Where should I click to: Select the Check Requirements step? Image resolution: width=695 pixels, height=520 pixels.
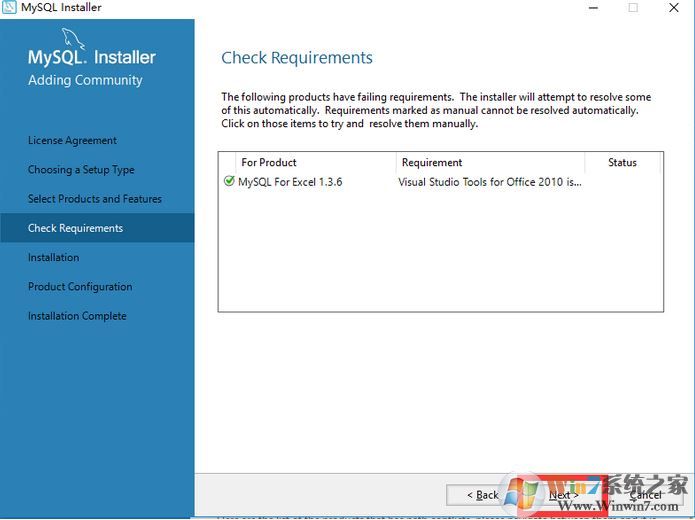point(97,228)
